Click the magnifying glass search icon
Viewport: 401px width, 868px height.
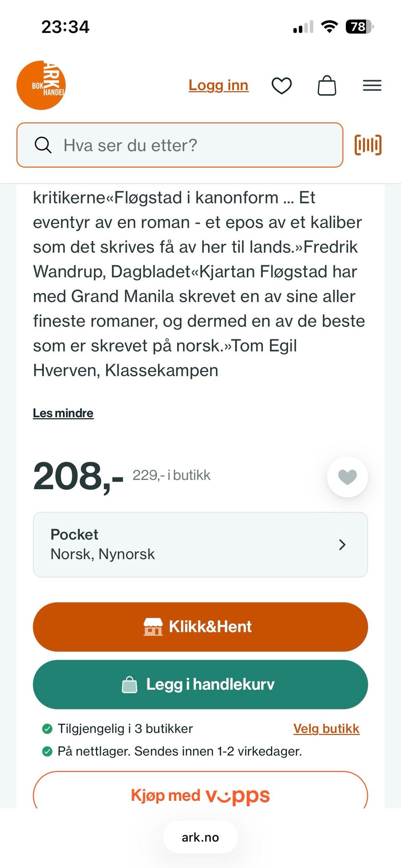[x=43, y=145]
